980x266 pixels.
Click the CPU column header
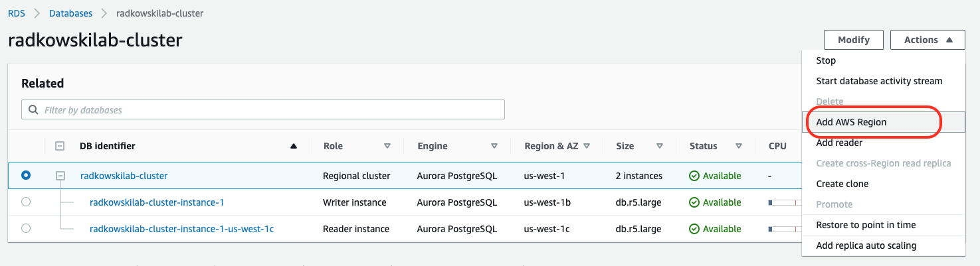777,146
